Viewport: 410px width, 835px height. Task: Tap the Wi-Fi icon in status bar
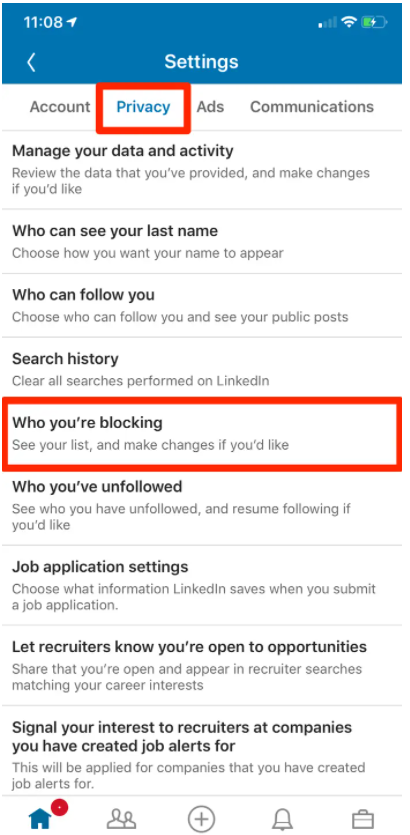coord(349,22)
